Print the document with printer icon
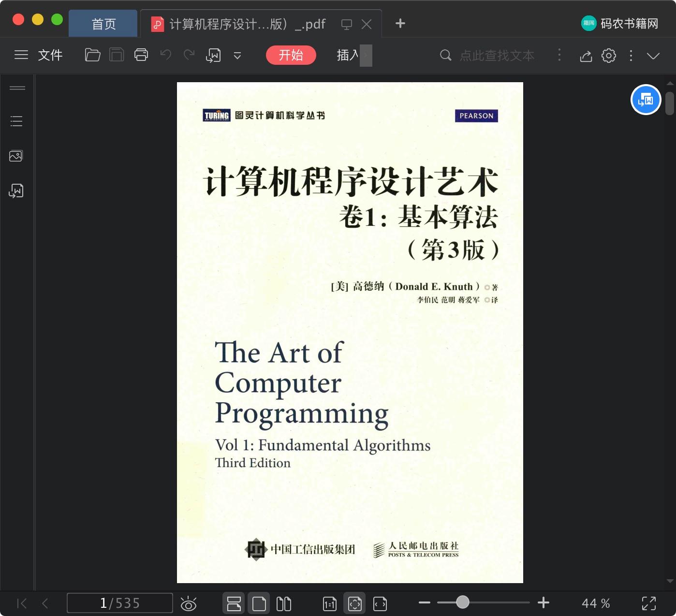The image size is (676, 616). [x=141, y=55]
